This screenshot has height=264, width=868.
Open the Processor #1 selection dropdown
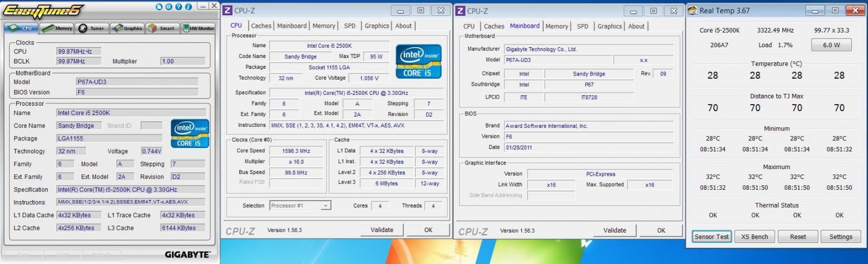point(300,205)
